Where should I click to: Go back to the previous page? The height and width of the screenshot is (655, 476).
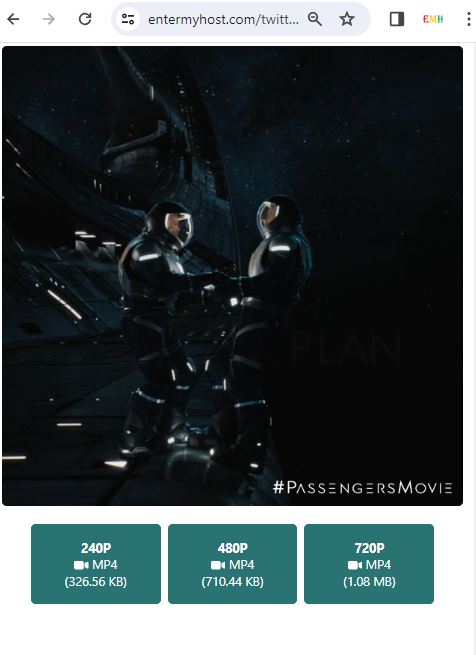coord(13,19)
